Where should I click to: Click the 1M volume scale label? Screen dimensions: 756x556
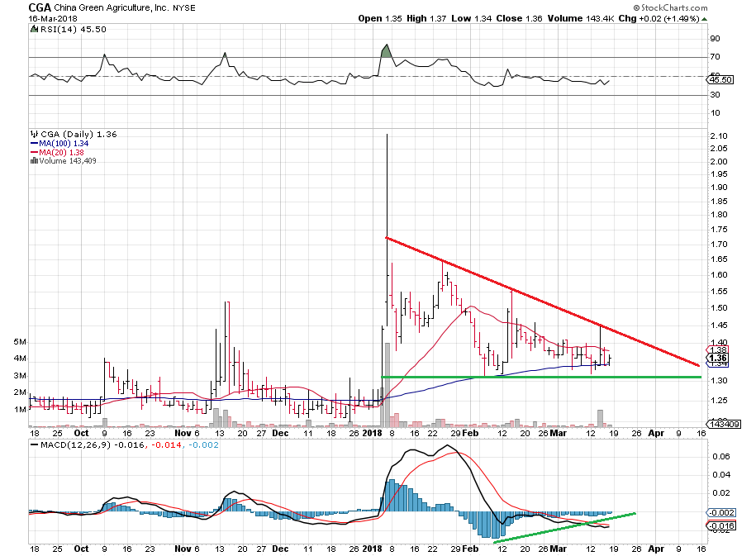tap(20, 410)
